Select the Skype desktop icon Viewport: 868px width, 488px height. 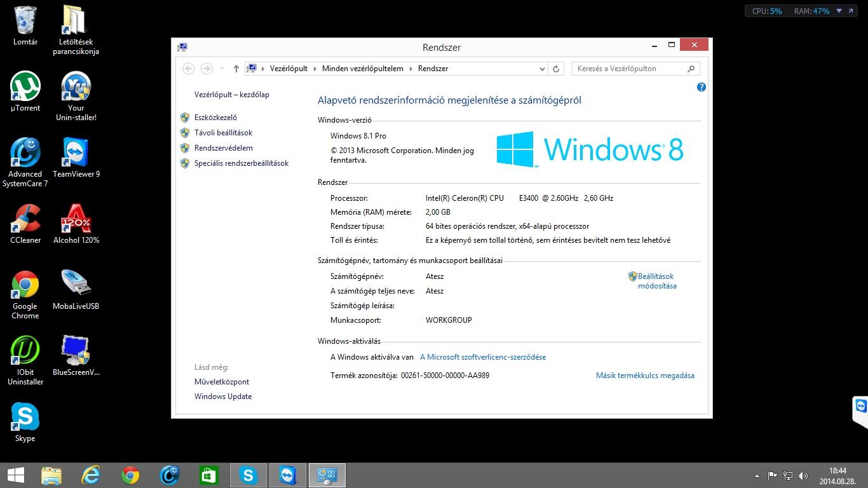pos(25,422)
